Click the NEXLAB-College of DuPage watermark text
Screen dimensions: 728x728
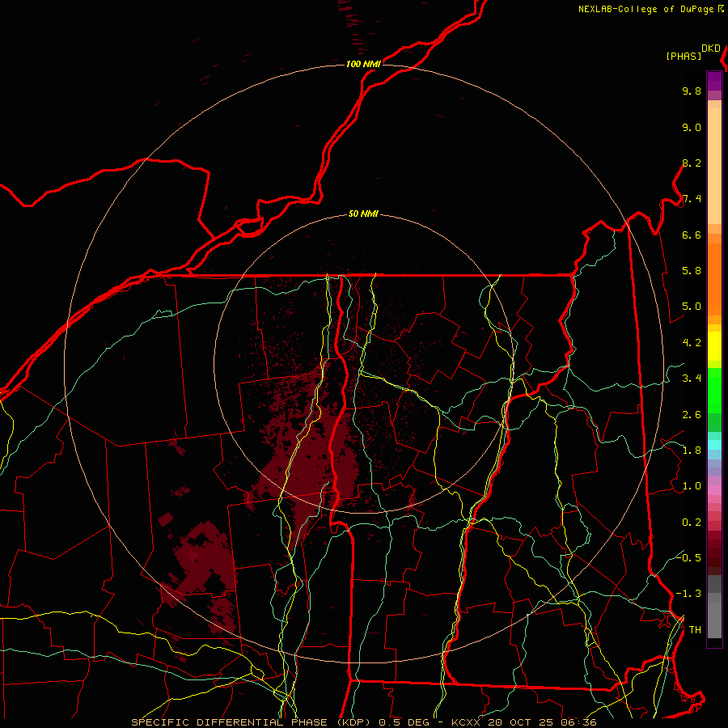click(645, 9)
